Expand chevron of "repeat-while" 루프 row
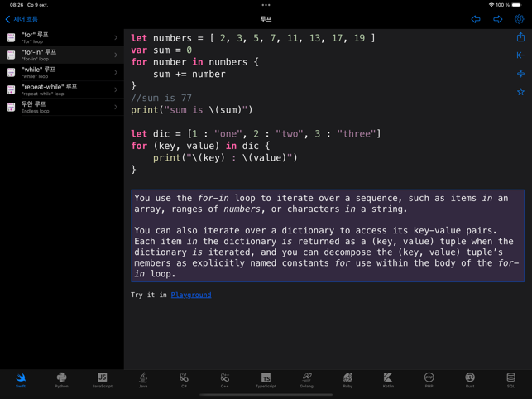532x399 pixels. pyautogui.click(x=116, y=89)
